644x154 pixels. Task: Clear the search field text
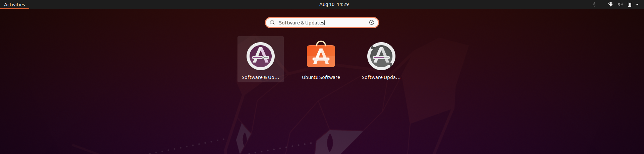(372, 22)
